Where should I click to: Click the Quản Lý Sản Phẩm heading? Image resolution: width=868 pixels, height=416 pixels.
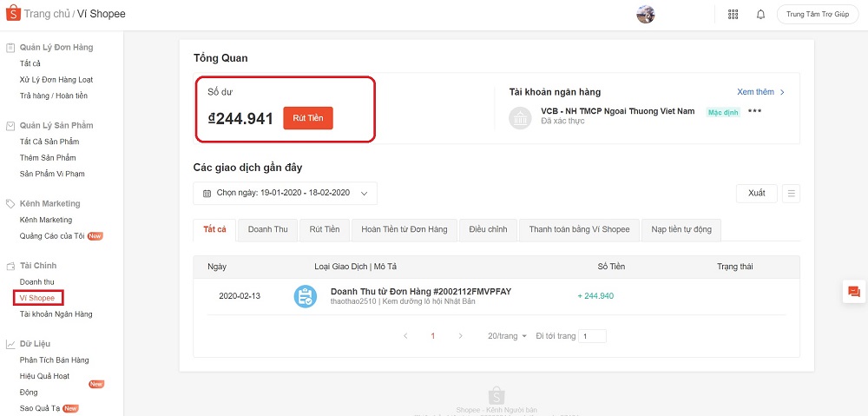tap(56, 126)
